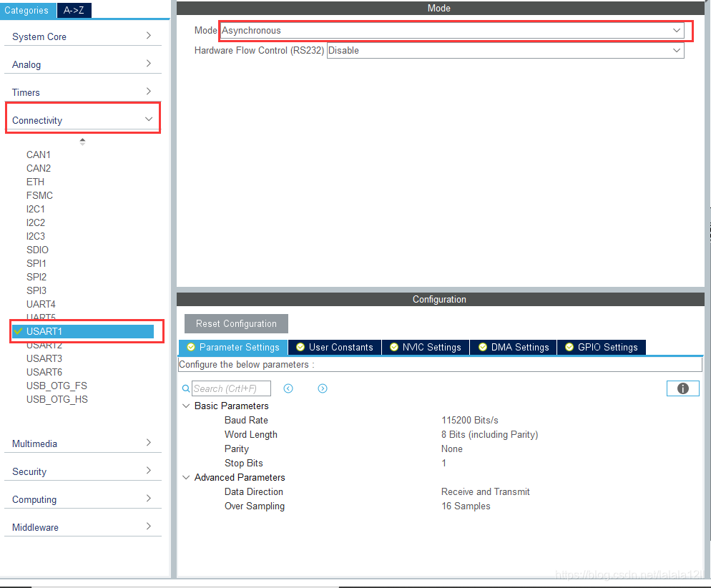Click the Data Direction parameter label
This screenshot has height=588, width=711.
coord(254,492)
